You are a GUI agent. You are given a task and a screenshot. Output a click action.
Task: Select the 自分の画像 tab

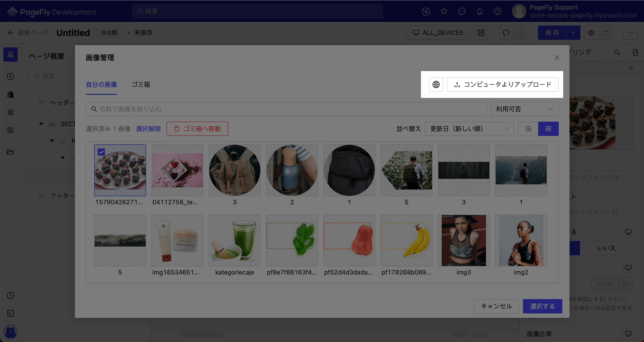[x=101, y=84]
